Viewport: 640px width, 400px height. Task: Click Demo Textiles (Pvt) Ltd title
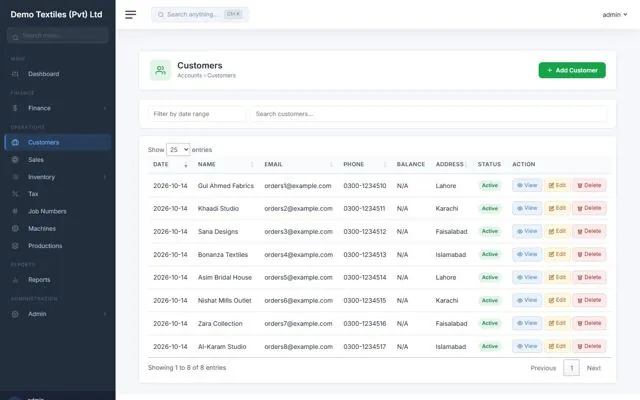(56, 14)
